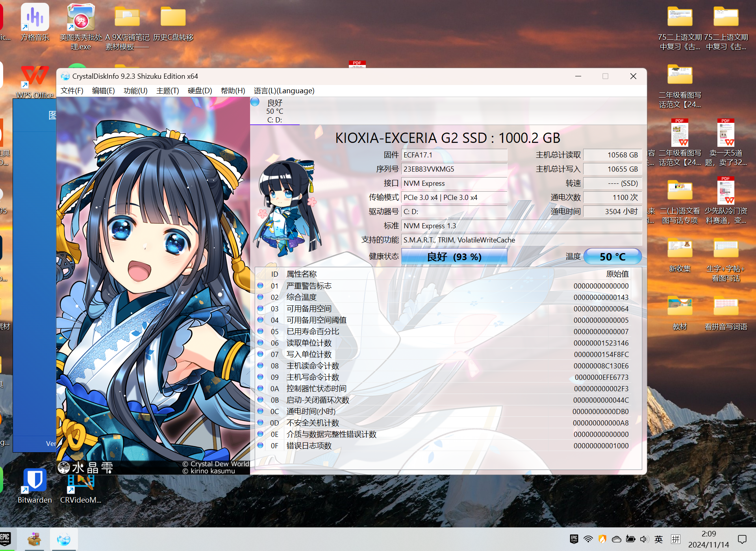Open the 功能(U) menu
Viewport: 756px width, 551px height.
click(x=135, y=91)
